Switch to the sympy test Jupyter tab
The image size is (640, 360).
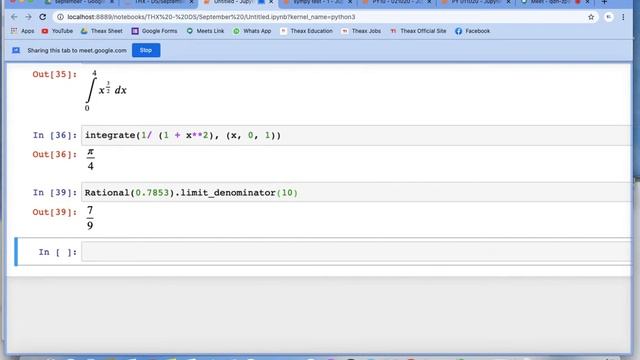point(318,2)
